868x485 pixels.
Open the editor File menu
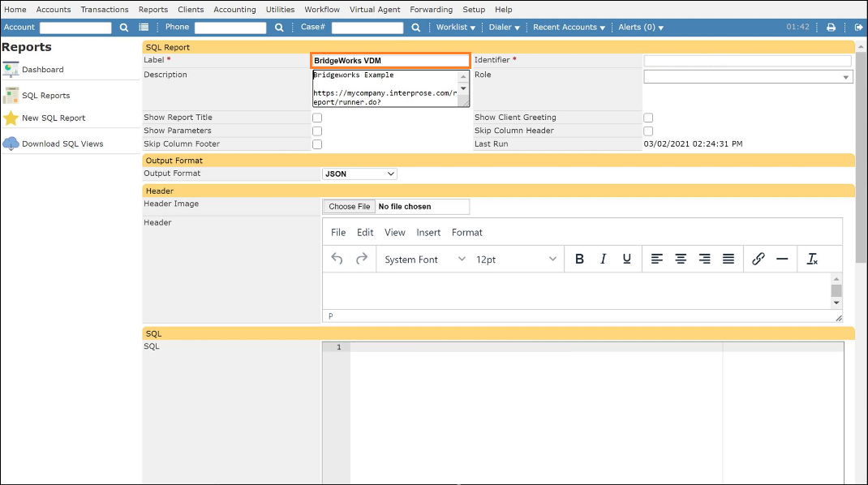point(338,233)
